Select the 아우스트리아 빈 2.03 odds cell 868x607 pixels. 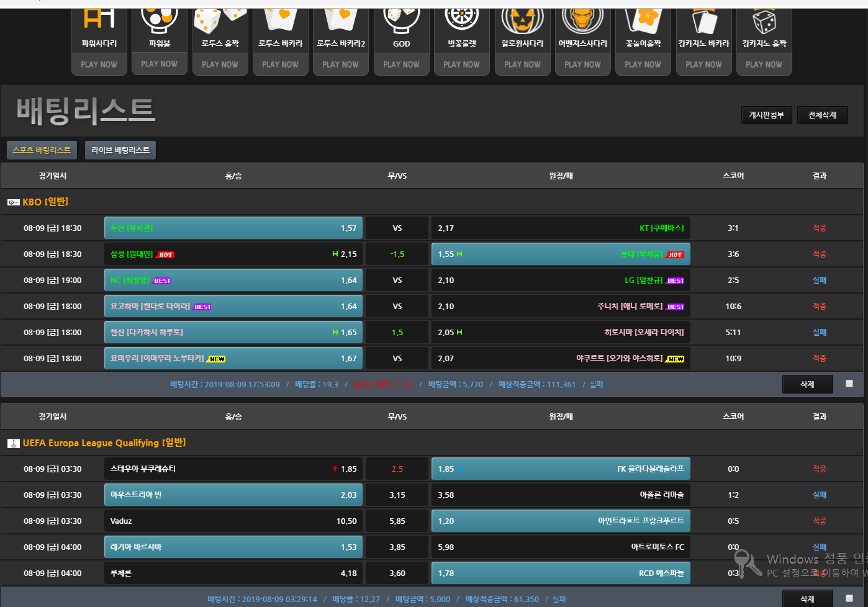[x=233, y=495]
